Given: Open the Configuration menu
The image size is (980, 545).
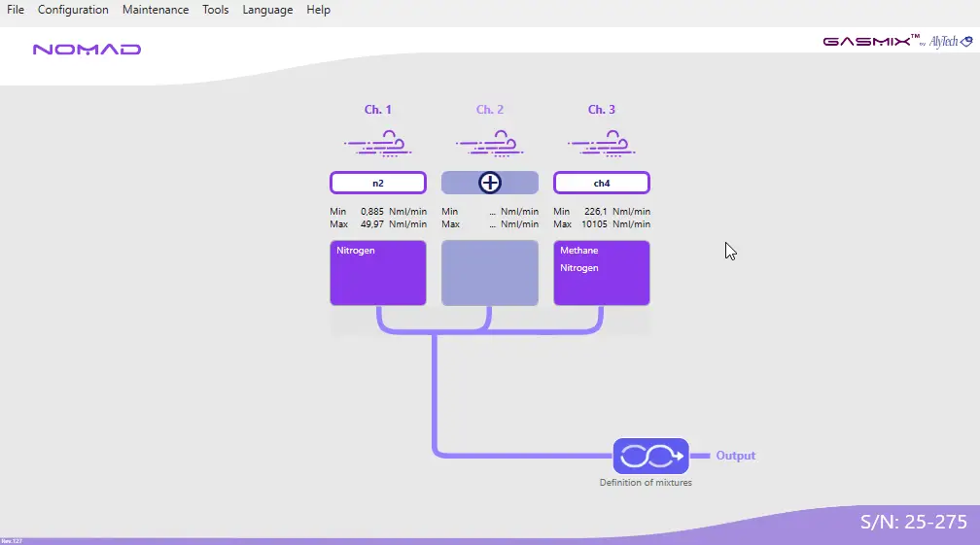Looking at the screenshot, I should 73,10.
